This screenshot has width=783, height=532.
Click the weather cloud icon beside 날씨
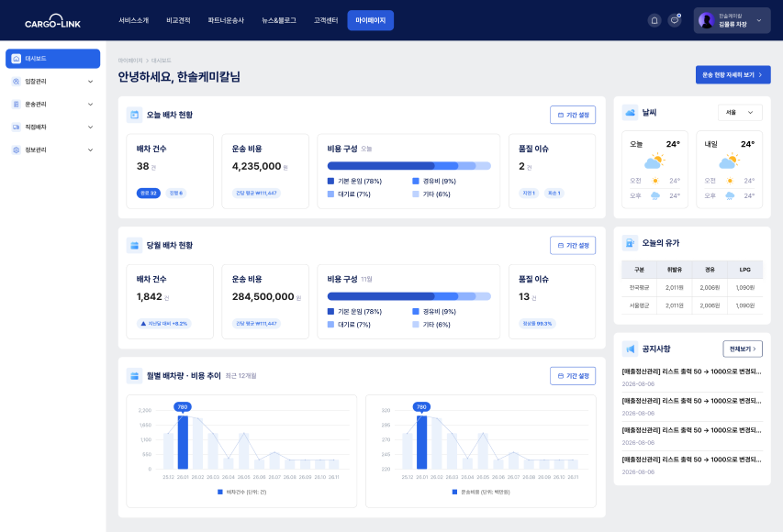(631, 113)
